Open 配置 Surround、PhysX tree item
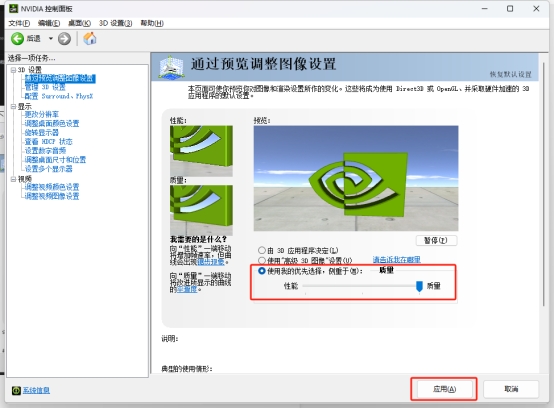Viewport: 554px width, 408px height. (x=59, y=96)
